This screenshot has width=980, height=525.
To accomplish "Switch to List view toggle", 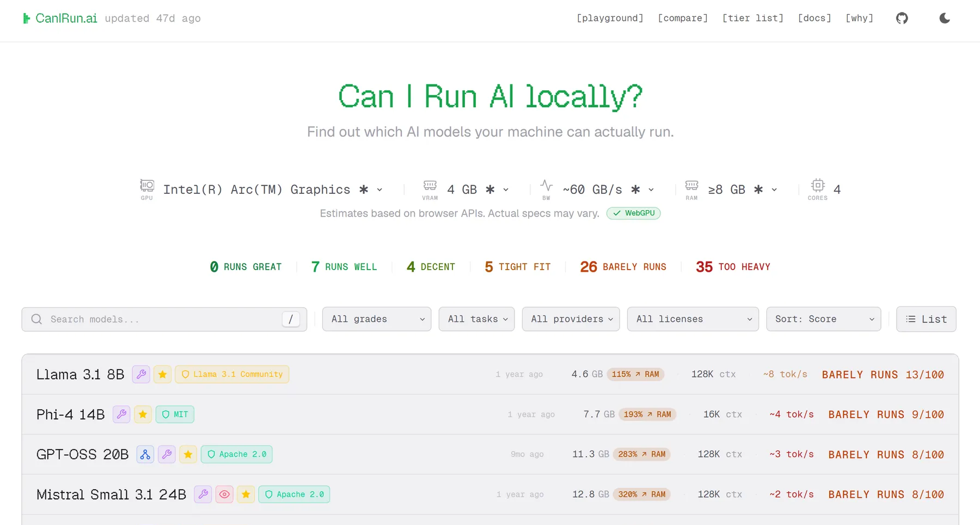I will pos(926,319).
